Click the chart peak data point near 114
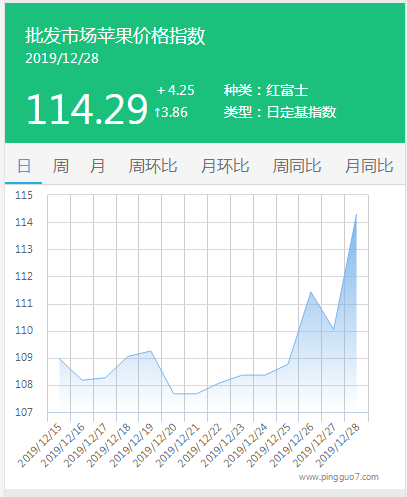Screen dimensions: 407x497 click(356, 215)
